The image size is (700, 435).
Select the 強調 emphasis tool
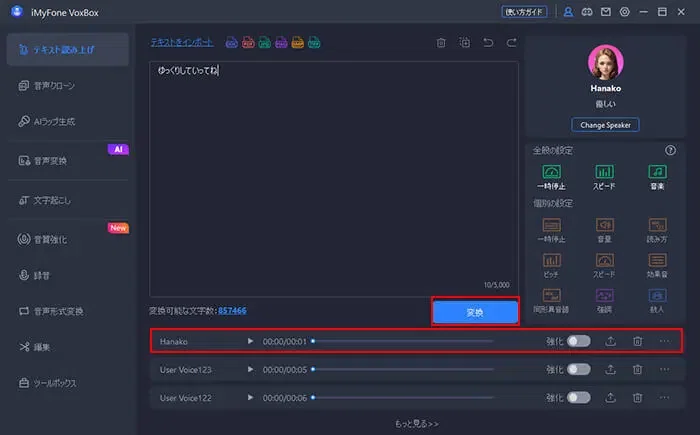[x=604, y=301]
